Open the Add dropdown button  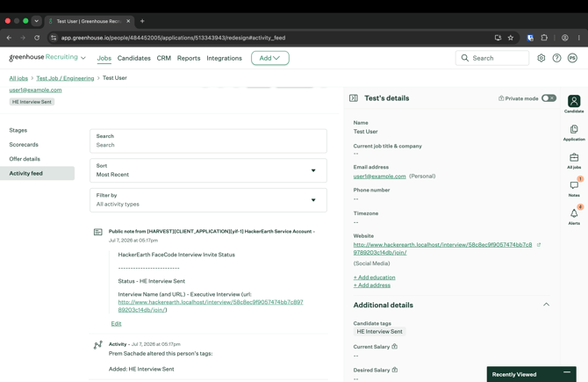click(270, 58)
